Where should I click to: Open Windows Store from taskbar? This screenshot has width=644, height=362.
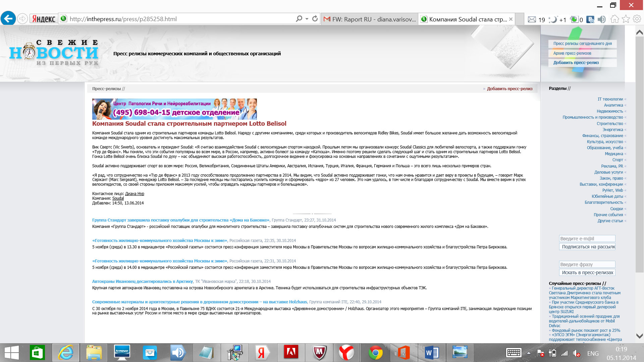coord(37,353)
